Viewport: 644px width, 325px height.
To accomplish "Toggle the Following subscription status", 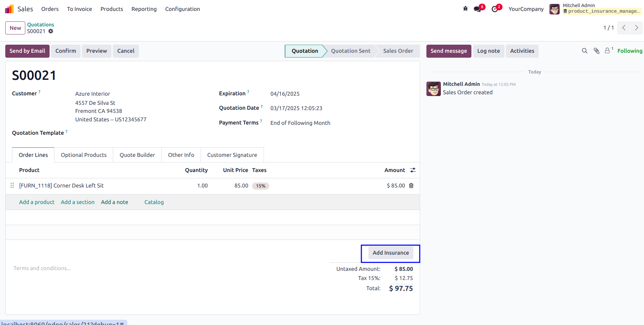I will (x=630, y=51).
